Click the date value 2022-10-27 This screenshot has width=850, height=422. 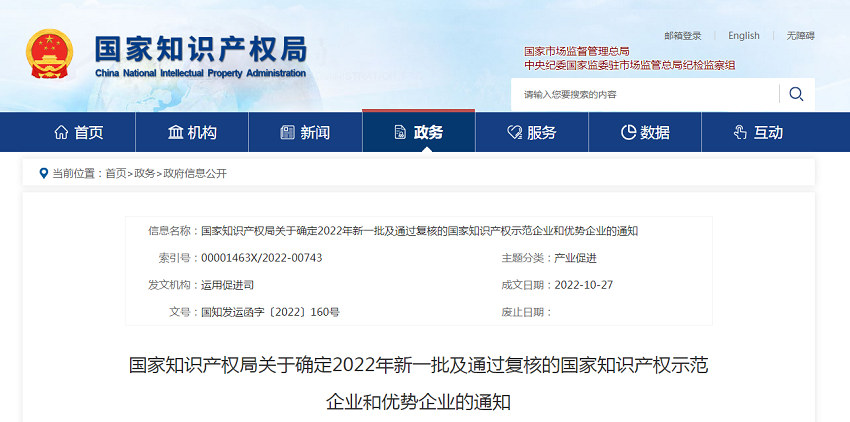[583, 285]
